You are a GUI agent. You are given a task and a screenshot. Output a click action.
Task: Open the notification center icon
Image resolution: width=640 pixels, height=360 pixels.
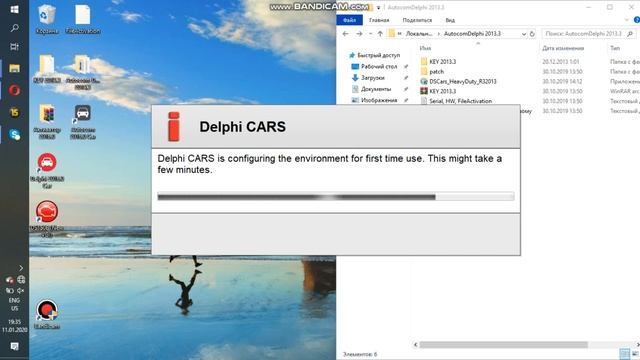[14, 347]
